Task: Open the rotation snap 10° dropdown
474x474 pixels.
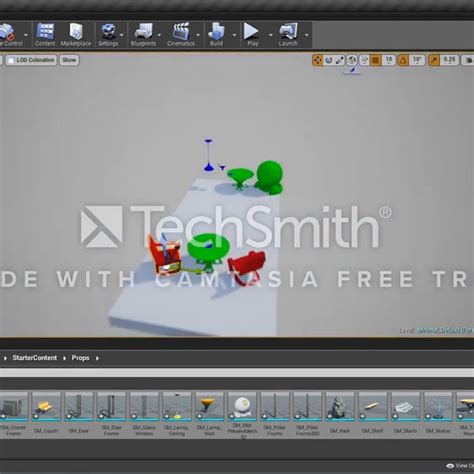Action: click(417, 60)
